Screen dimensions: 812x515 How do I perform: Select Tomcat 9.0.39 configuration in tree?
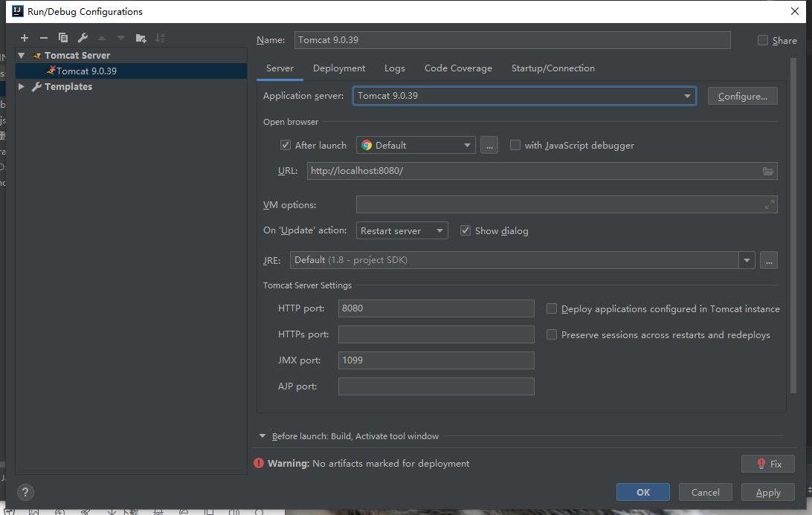(x=131, y=71)
